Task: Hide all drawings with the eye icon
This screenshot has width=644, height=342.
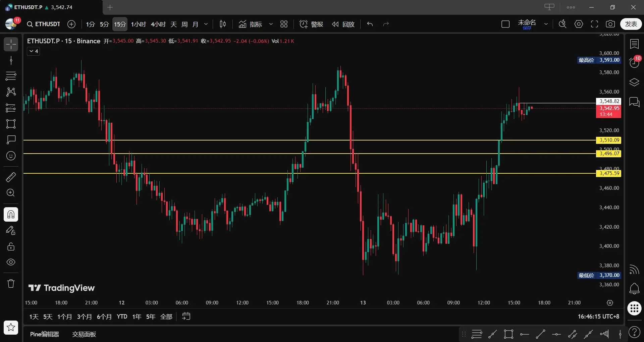Action: (x=11, y=262)
